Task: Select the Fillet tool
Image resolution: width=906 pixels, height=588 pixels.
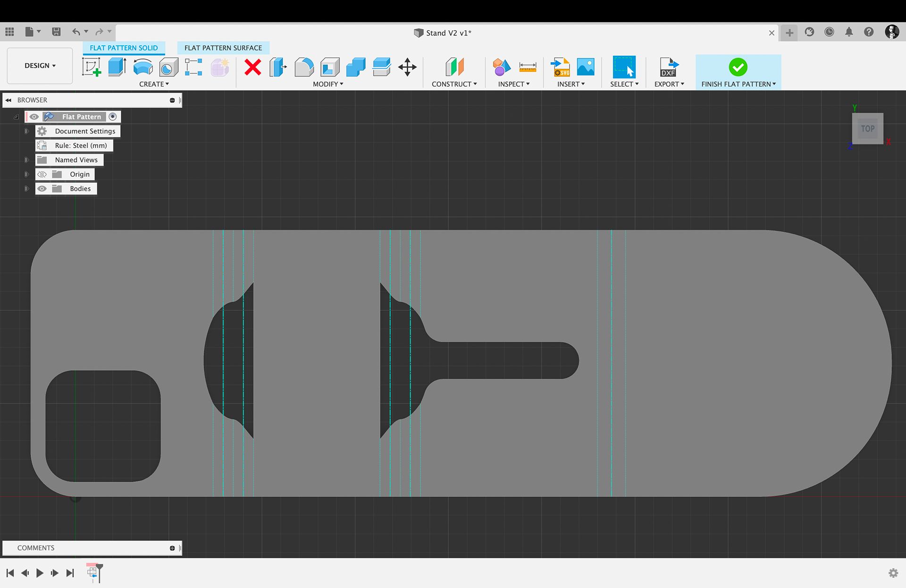Action: click(304, 67)
